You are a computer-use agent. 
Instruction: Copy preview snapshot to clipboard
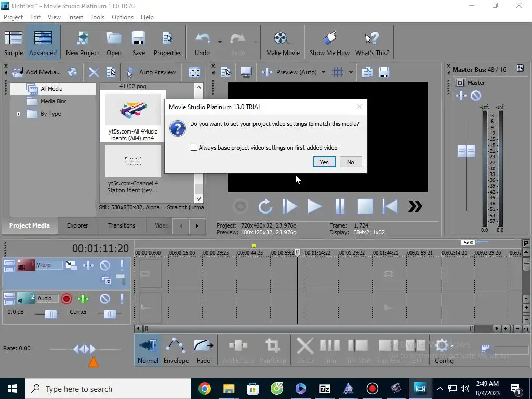tap(367, 72)
